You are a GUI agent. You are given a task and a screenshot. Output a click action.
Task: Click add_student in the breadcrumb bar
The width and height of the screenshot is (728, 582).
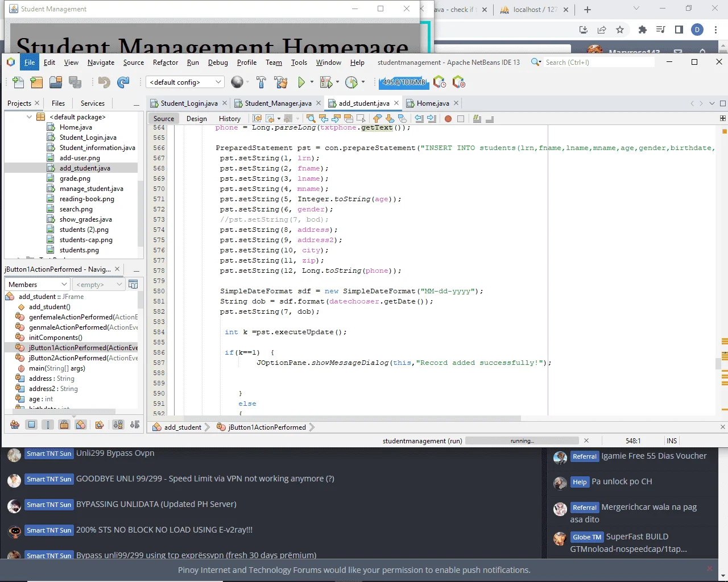183,427
